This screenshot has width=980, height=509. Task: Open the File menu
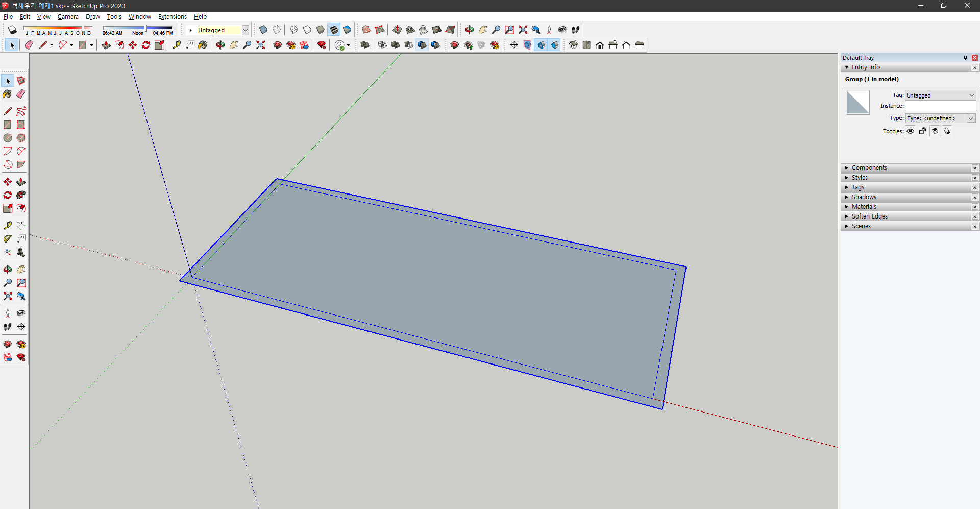(8, 17)
